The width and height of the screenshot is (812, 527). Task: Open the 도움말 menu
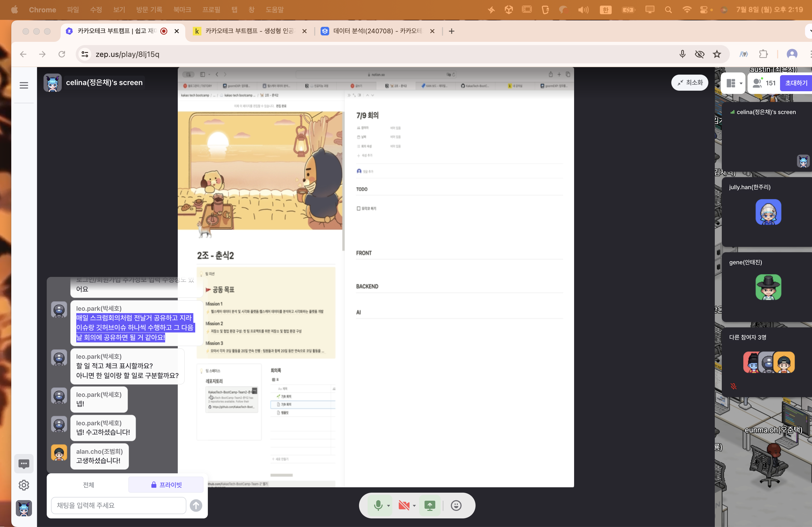275,10
